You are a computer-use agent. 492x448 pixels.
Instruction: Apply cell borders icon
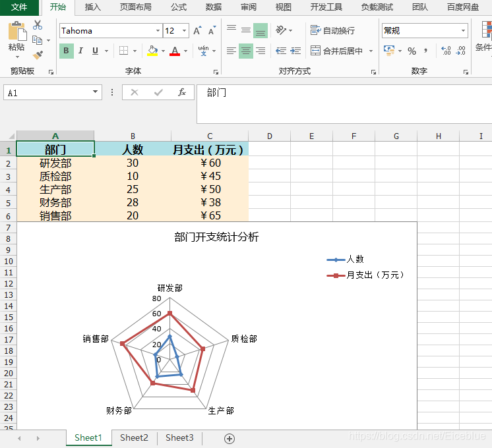point(123,51)
